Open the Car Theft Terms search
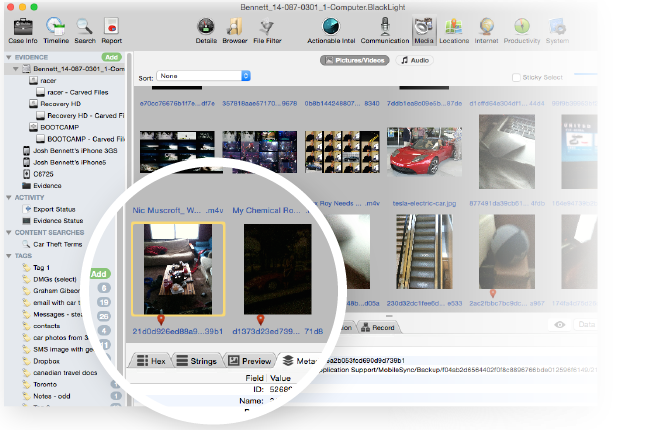Viewport: 650px width, 430px height. point(58,244)
